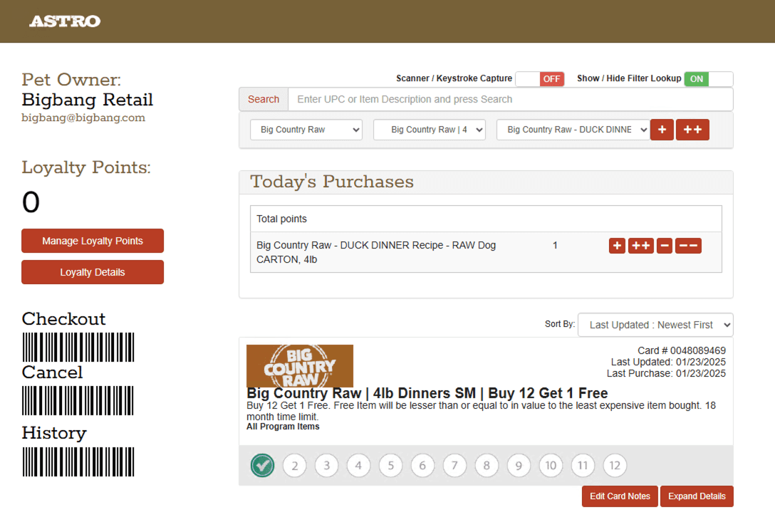Click the Duck Dinner Recipe item description
The image size is (775, 532).
[376, 252]
